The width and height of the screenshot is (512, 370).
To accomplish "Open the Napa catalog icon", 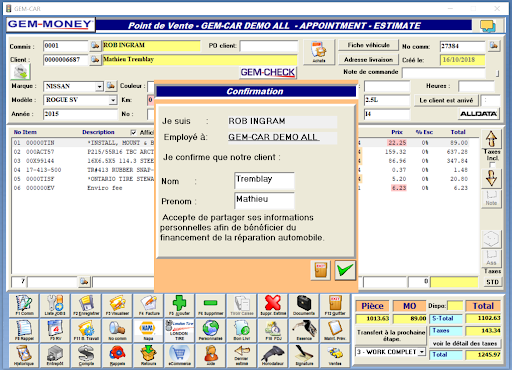I will click(x=149, y=330).
